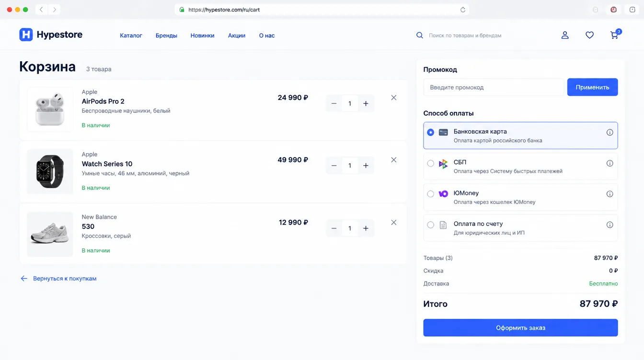Go to the Hypestore logo home
This screenshot has height=360, width=644.
(x=51, y=34)
